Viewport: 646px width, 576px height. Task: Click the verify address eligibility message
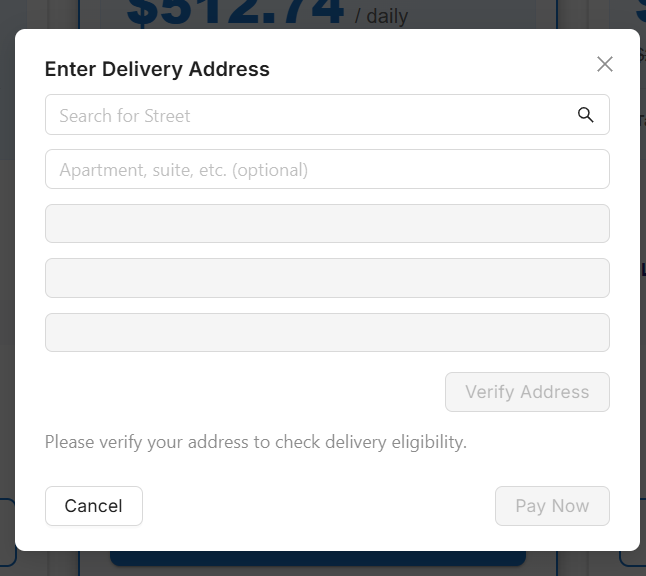tap(255, 441)
